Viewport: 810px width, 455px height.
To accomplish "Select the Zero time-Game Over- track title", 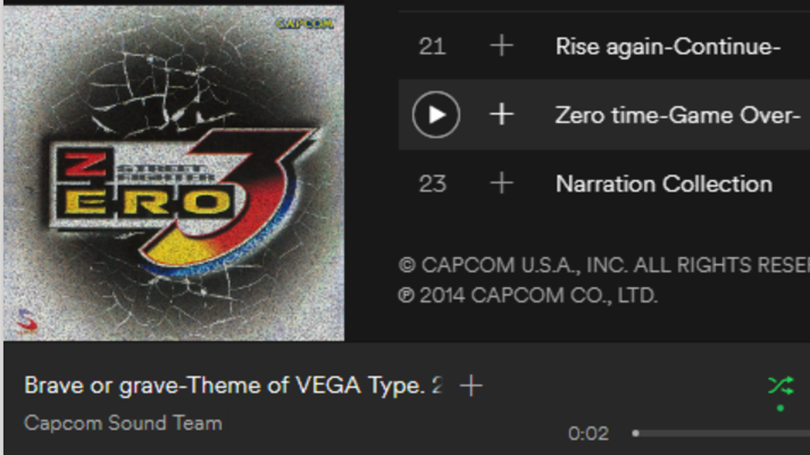I will click(x=678, y=115).
